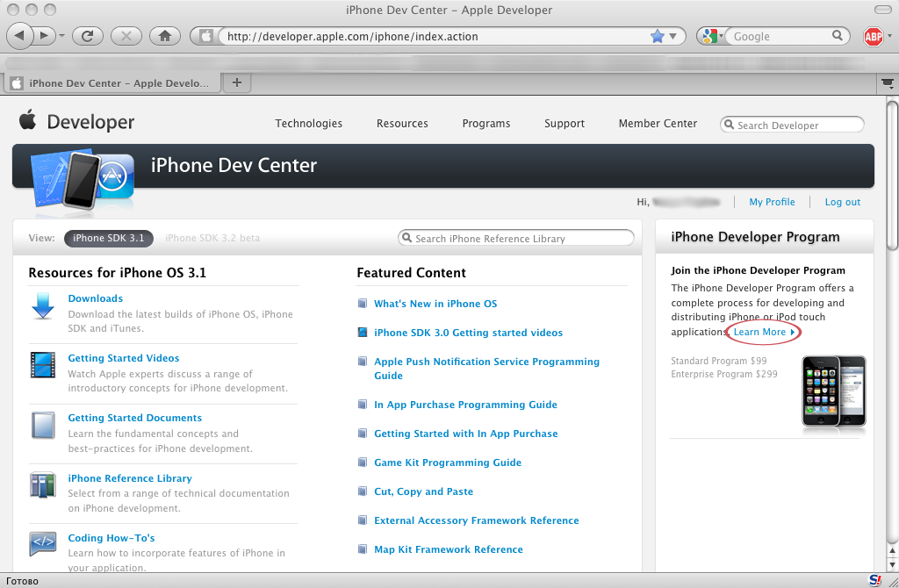Select the iPhone Dev Center browser tab
Image resolution: width=899 pixels, height=588 pixels.
[112, 83]
